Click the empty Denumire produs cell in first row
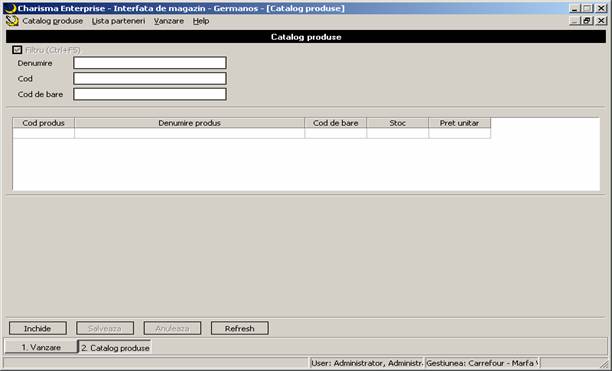The width and height of the screenshot is (612, 371). 189,133
